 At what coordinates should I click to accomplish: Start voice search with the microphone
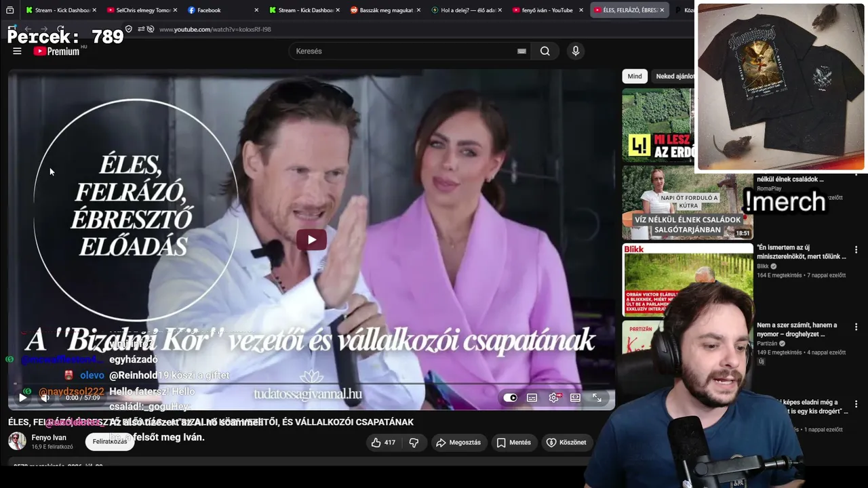click(576, 51)
